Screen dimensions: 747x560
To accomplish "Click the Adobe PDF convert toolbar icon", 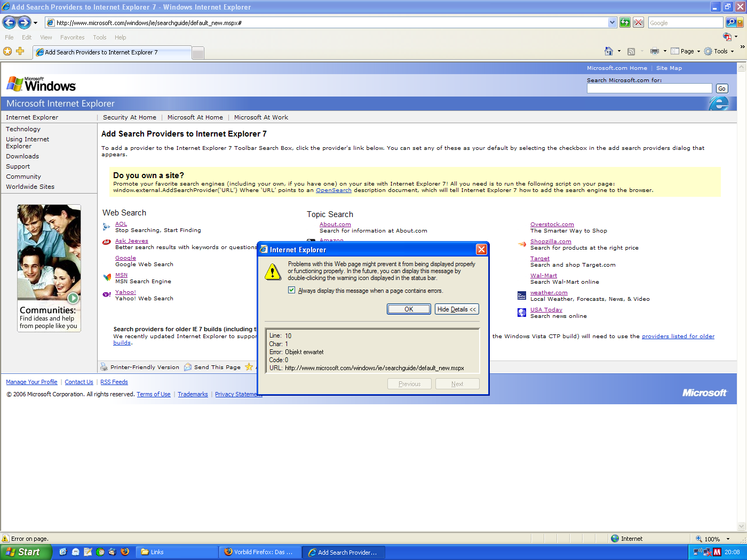I will [727, 37].
